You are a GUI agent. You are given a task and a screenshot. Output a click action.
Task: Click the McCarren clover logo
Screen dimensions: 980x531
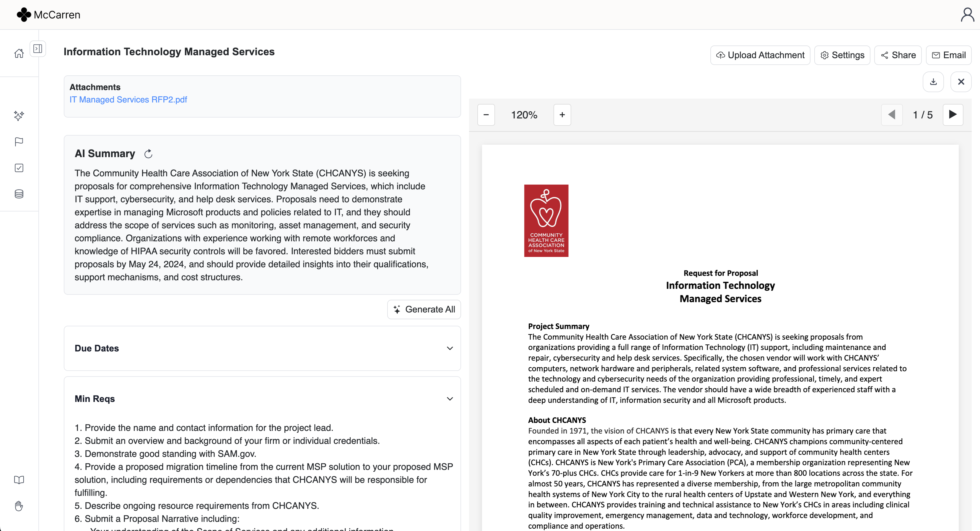[x=24, y=14]
